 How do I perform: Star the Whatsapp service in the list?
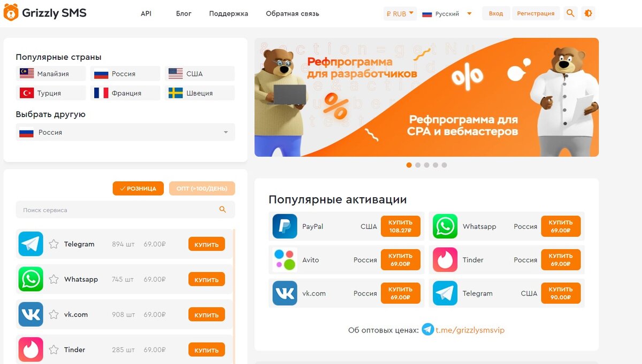(x=53, y=279)
